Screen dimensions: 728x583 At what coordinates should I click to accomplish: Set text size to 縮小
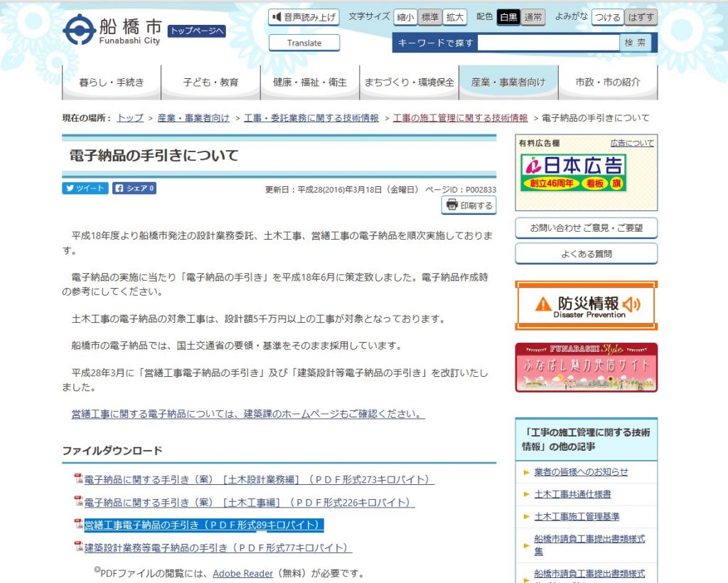click(x=405, y=17)
